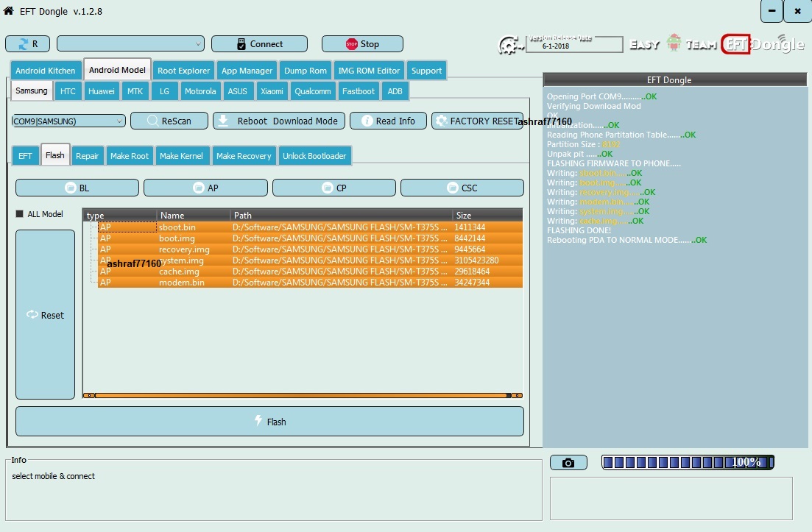Image resolution: width=812 pixels, height=532 pixels.
Task: Open the Unlock Bootloader sub-tab
Action: [x=314, y=156]
